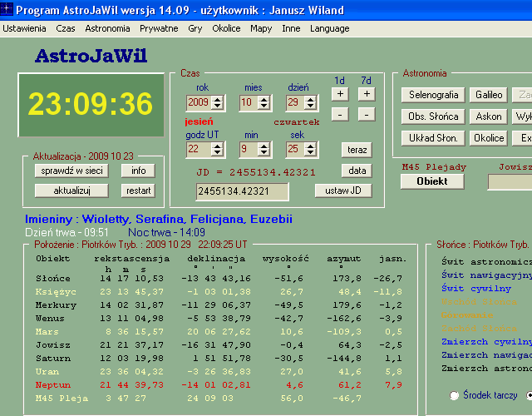Open the Gry menu

click(x=195, y=28)
